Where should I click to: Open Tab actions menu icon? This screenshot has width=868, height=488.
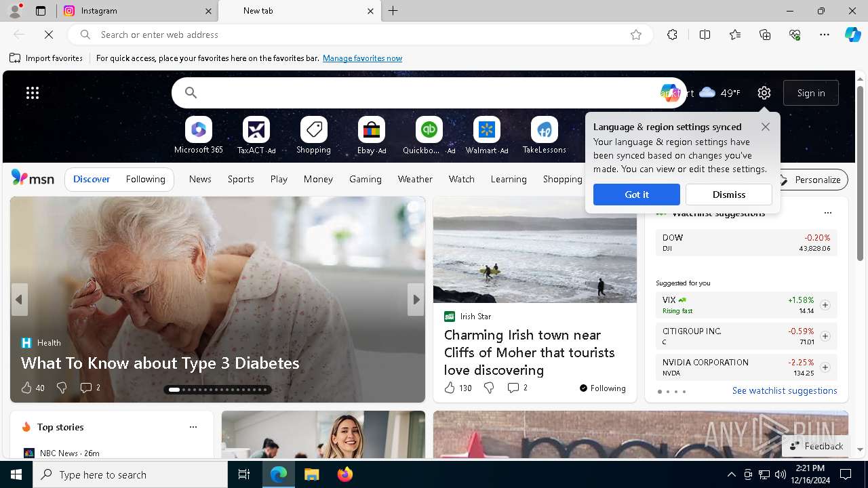pyautogui.click(x=41, y=11)
